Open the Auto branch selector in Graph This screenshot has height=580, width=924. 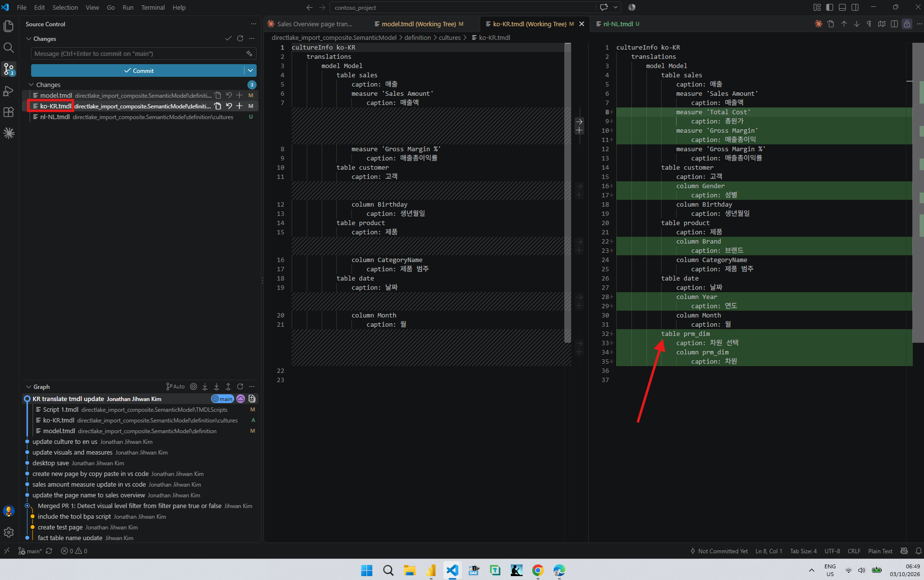point(175,387)
